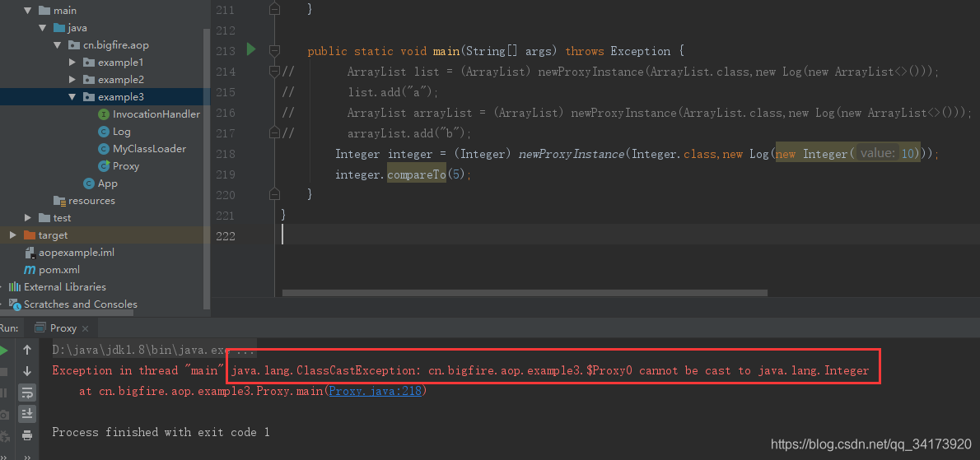Open the MyClassLoader class file
This screenshot has height=460, width=980.
point(149,149)
